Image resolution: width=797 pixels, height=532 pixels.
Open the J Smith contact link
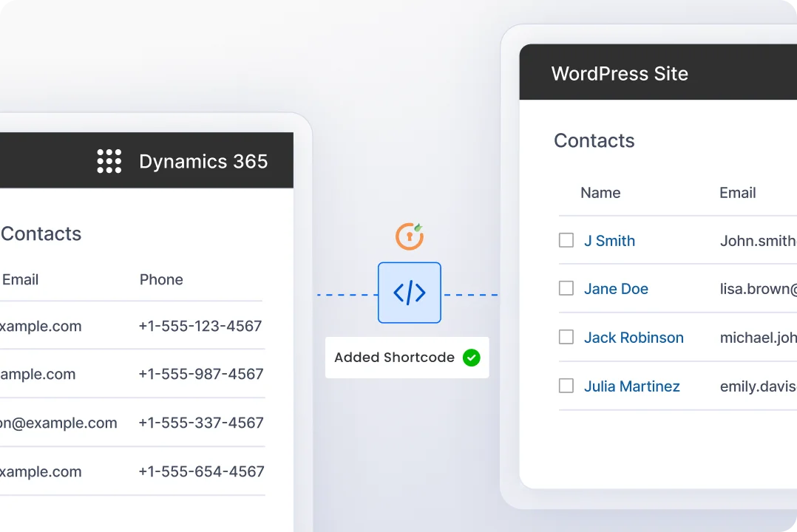[x=609, y=241]
